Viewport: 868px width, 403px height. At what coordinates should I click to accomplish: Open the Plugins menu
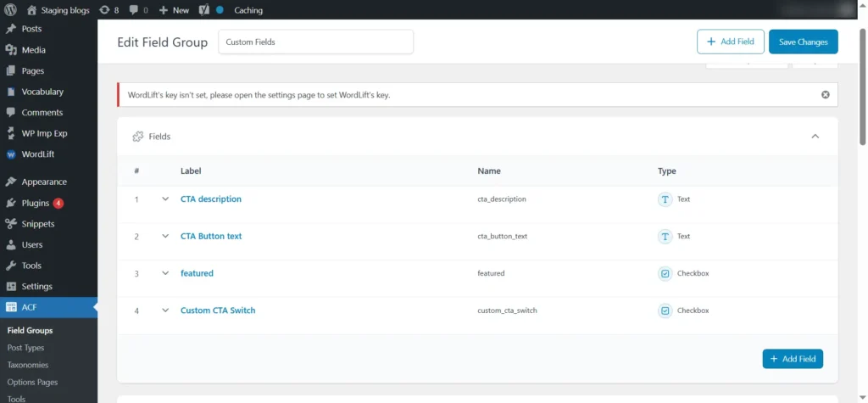[36, 204]
